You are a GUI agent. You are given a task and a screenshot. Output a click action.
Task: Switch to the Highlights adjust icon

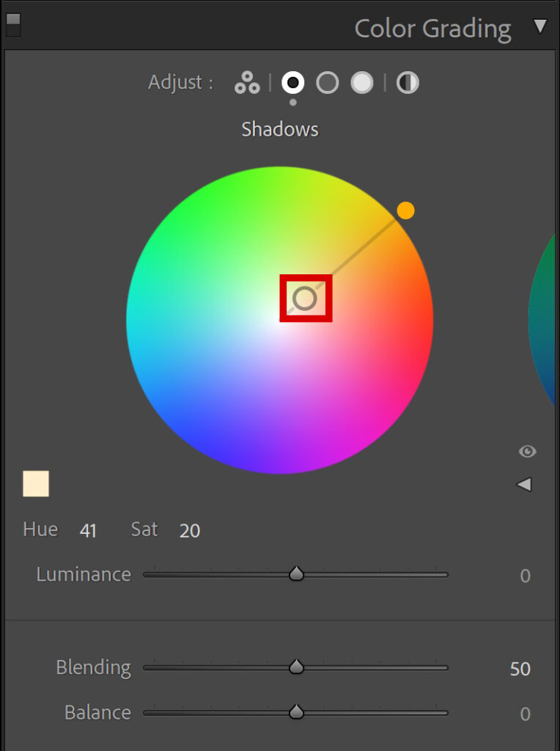[x=362, y=82]
